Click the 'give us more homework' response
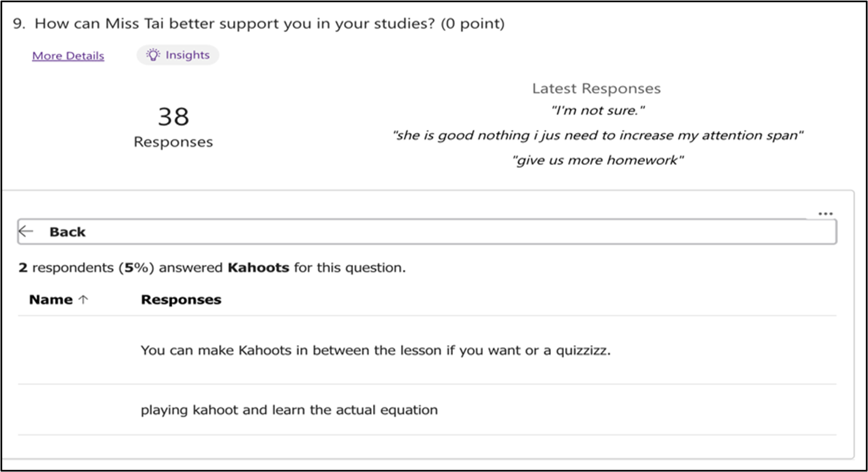Image resolution: width=868 pixels, height=472 pixels. (x=597, y=160)
